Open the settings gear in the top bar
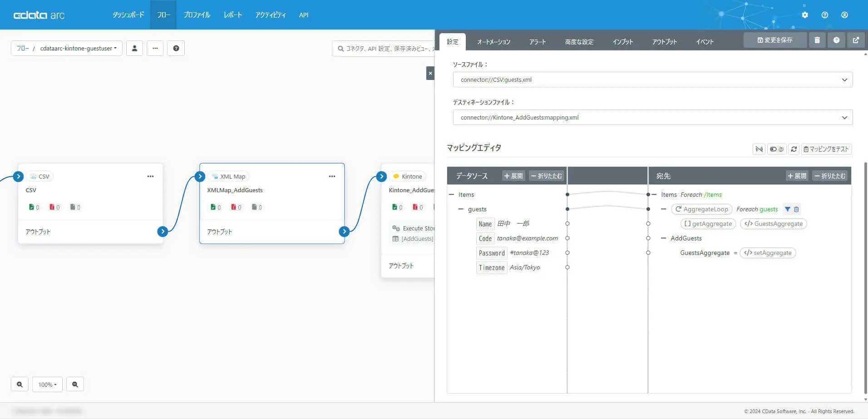The height and width of the screenshot is (419, 868). point(805,15)
